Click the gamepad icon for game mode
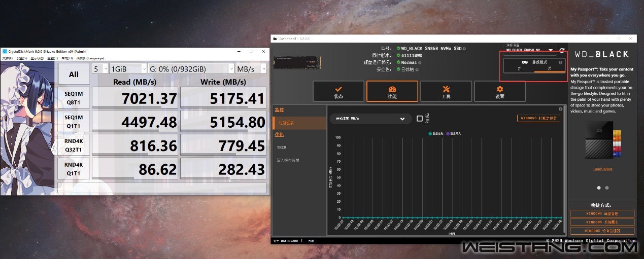The image size is (644, 259). (x=524, y=62)
